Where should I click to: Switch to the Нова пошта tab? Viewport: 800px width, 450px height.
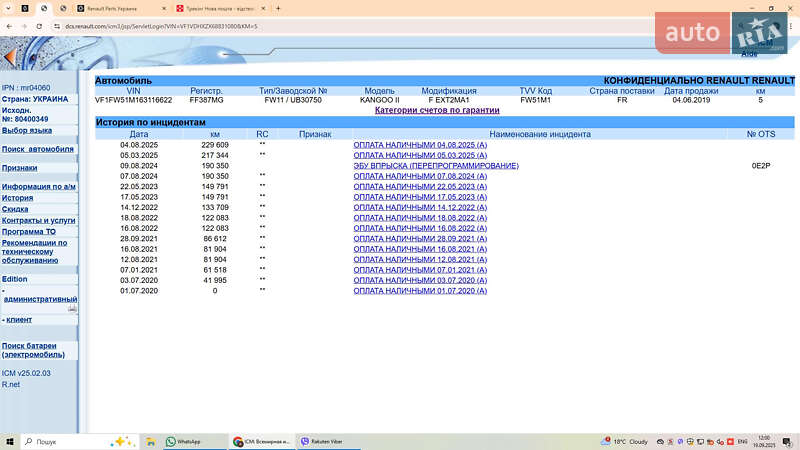tap(214, 8)
